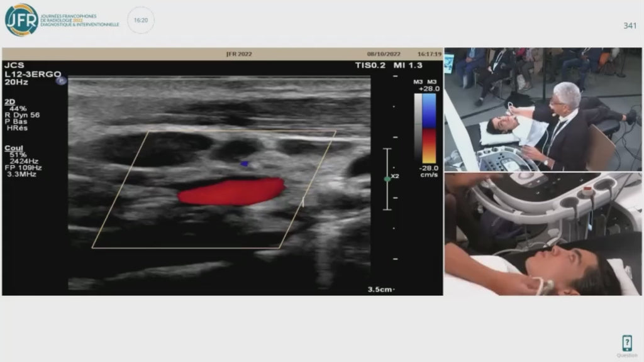Click the 341 viewer count
The height and width of the screenshot is (362, 644).
pyautogui.click(x=629, y=26)
